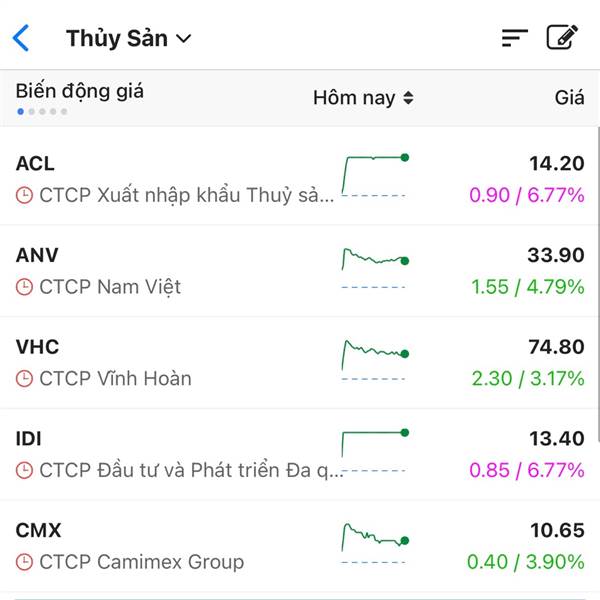Tap the clock icon beside CTCP Nam Việt
This screenshot has width=600, height=600.
[x=24, y=287]
